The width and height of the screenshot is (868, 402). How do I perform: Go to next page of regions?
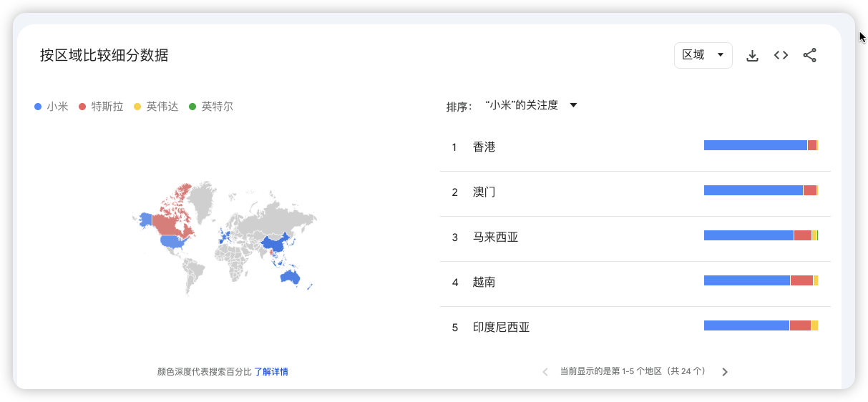(x=725, y=372)
